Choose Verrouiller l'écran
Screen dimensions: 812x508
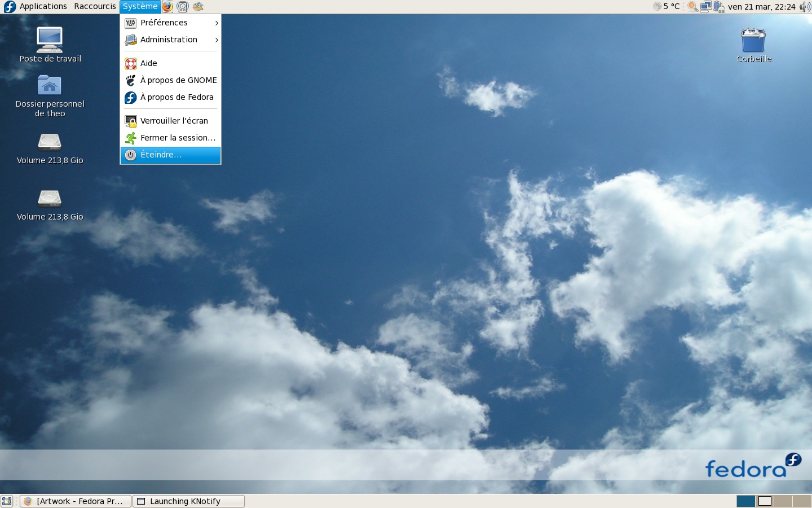[170, 121]
